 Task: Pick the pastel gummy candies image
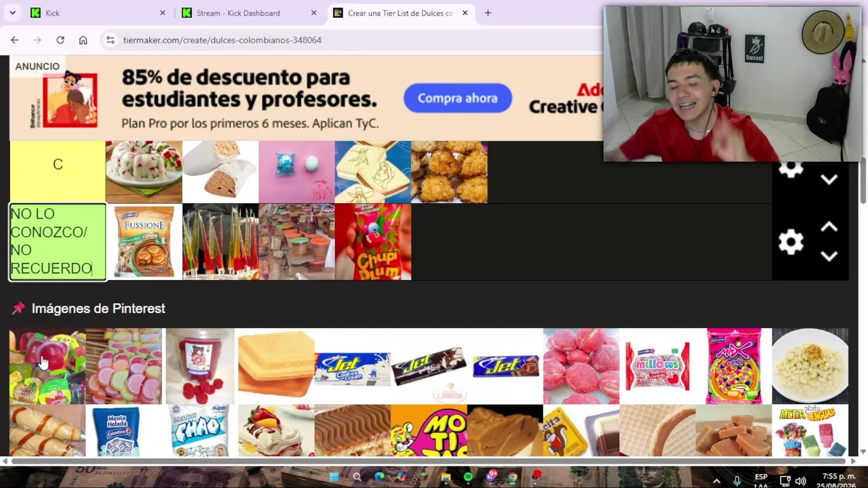pyautogui.click(x=123, y=367)
